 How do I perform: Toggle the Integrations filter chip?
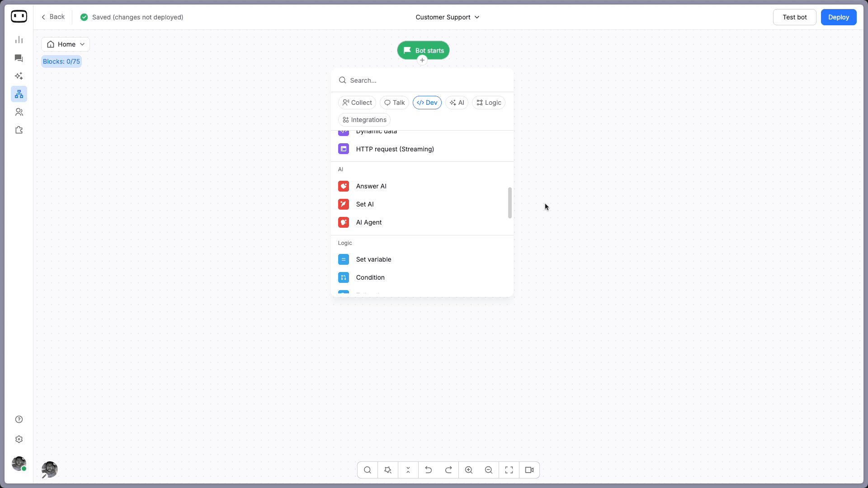pyautogui.click(x=364, y=120)
